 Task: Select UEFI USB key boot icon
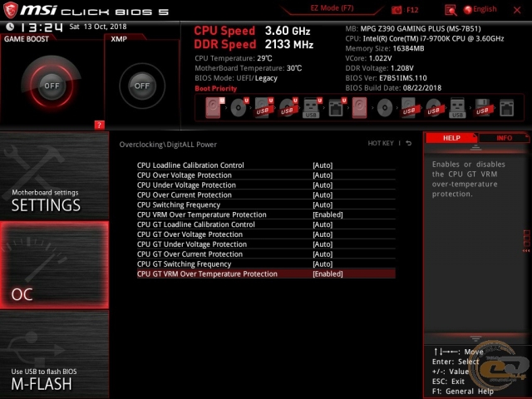(x=312, y=108)
